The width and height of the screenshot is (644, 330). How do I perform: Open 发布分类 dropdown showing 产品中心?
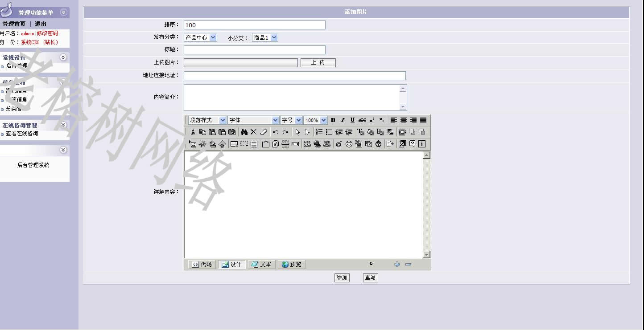[200, 38]
